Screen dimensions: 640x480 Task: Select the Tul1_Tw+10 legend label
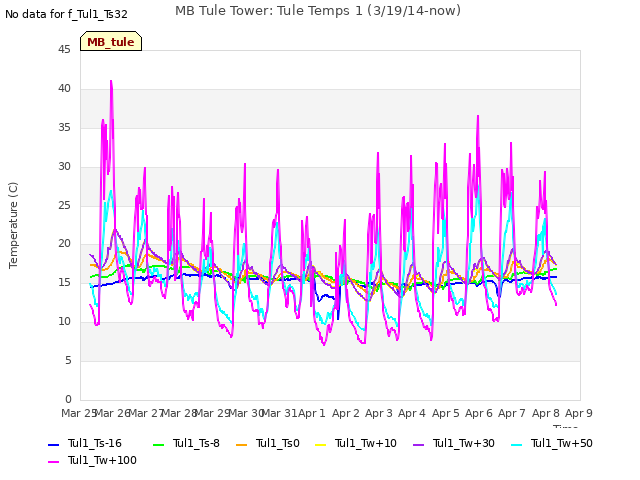point(366,443)
